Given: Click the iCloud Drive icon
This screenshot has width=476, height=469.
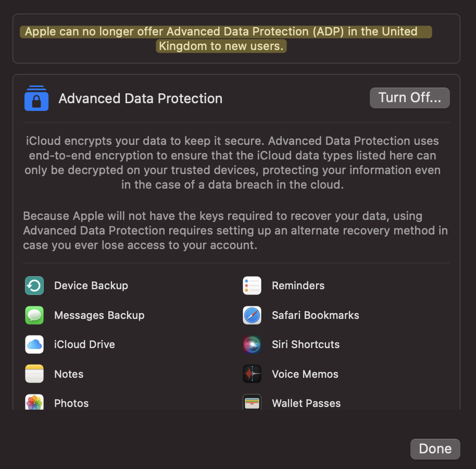Looking at the screenshot, I should tap(34, 344).
